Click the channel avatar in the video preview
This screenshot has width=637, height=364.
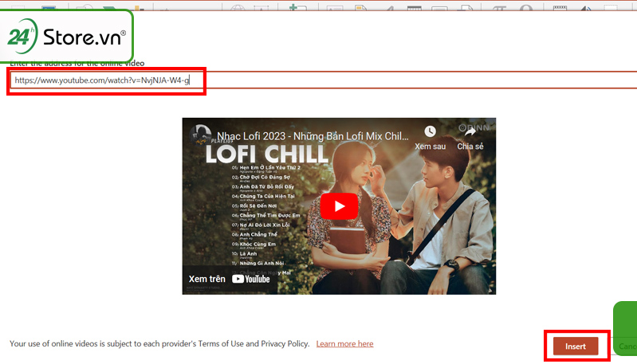click(200, 135)
